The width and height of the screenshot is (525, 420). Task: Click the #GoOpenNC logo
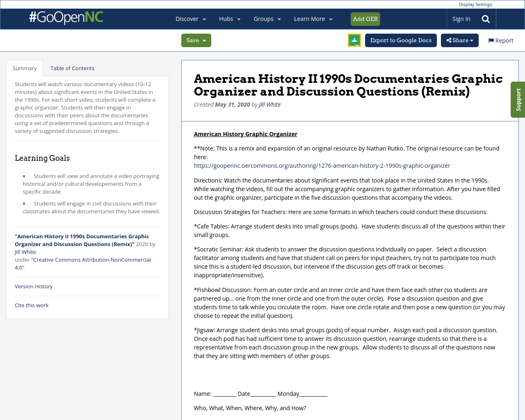tap(66, 18)
